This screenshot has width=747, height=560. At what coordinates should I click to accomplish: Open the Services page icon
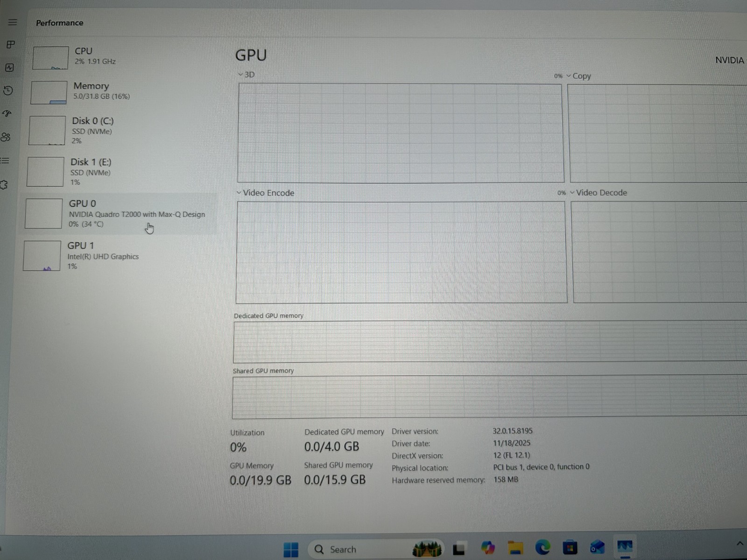[4, 185]
